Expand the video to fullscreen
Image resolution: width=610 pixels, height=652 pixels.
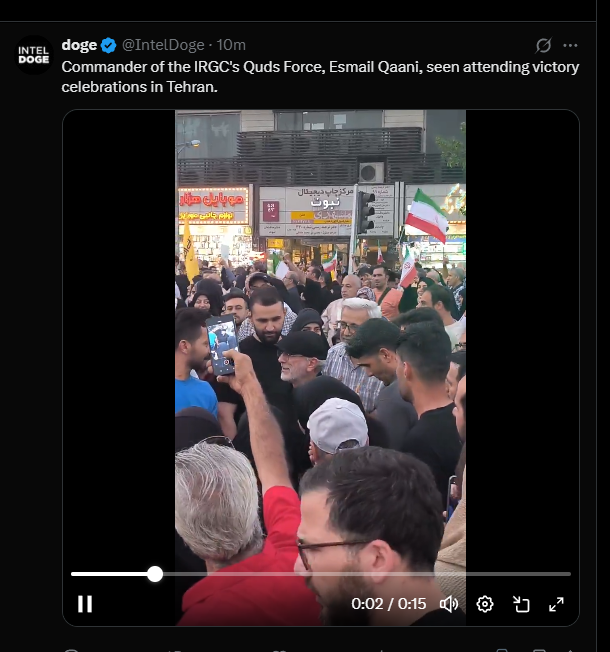556,604
